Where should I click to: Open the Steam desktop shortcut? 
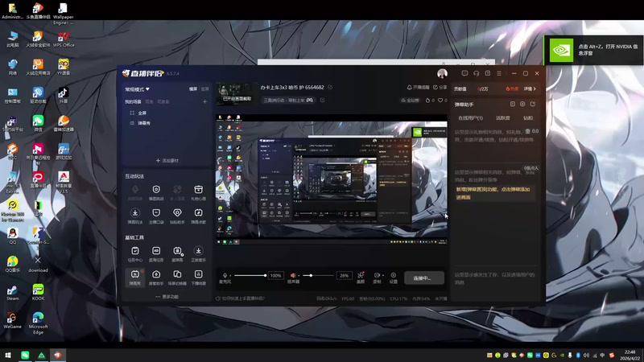[12, 293]
